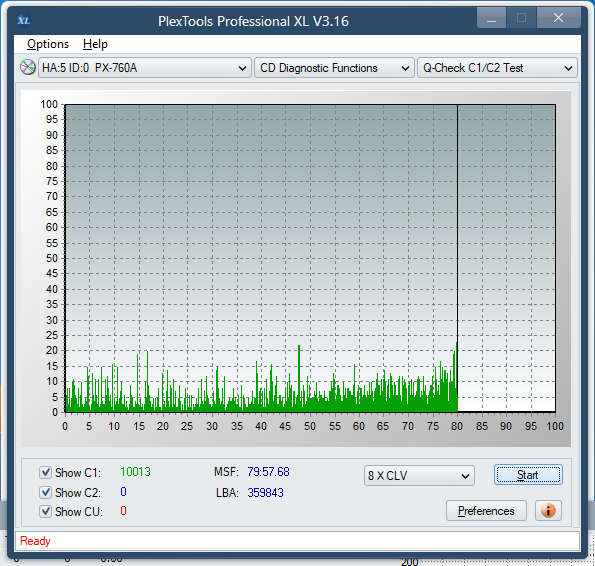Close the PlexTools Professional window
595x566 pixels.
[x=559, y=18]
